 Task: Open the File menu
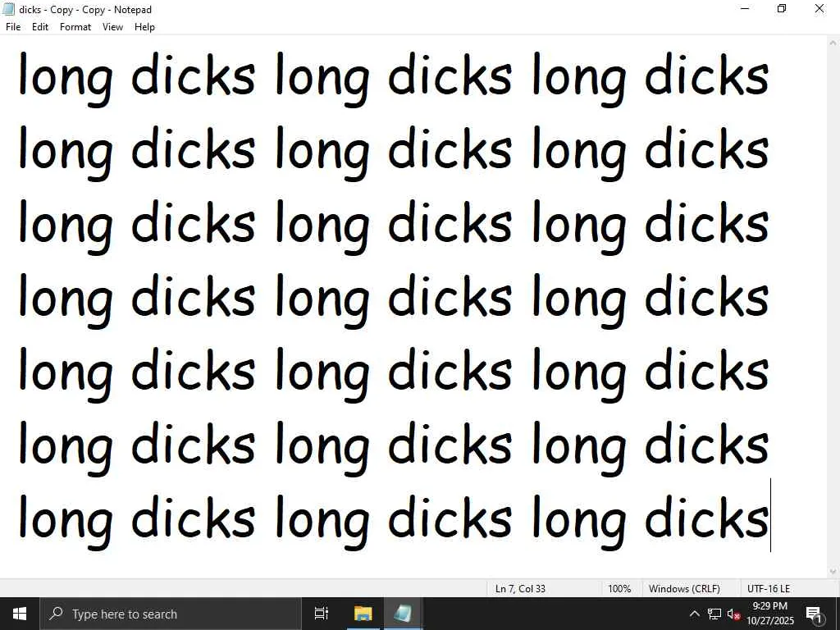click(13, 27)
